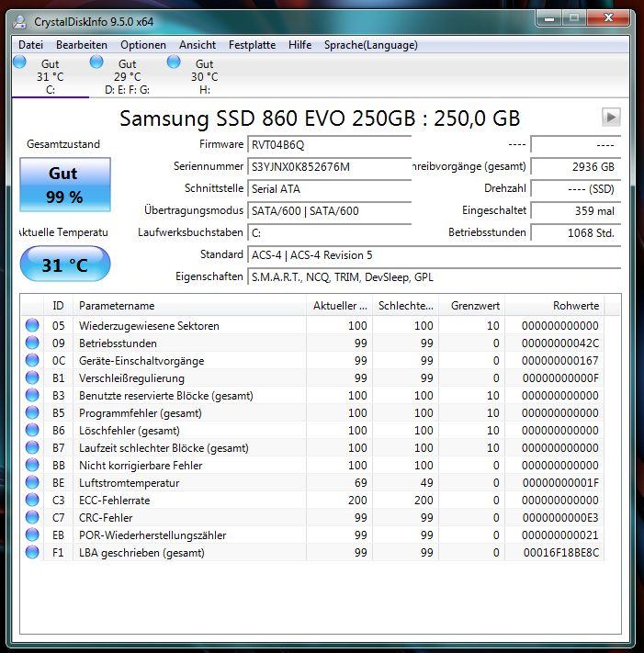Viewport: 644px width, 653px height.
Task: Click status orb of Nicht korrigierbare Fehler row
Action: click(32, 465)
